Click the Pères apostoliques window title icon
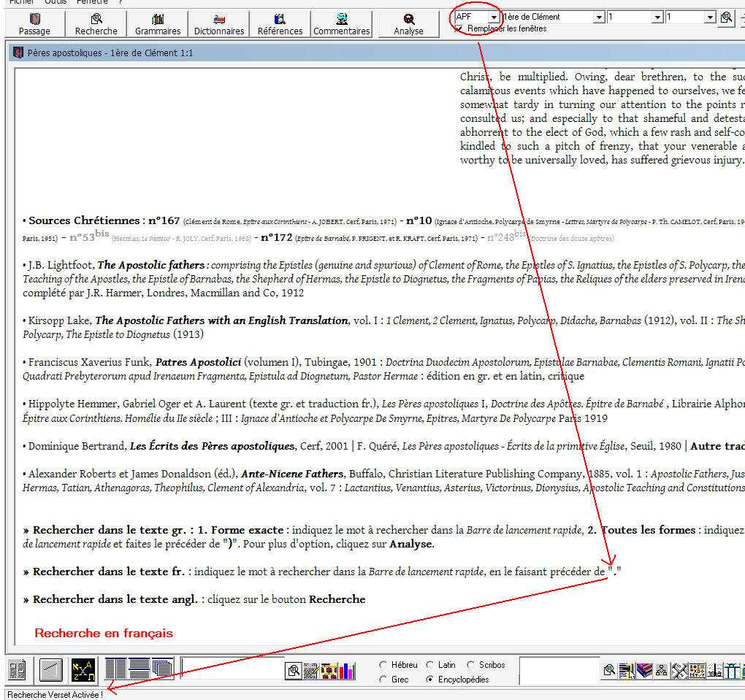Screen dimensions: 745x700 click(18, 53)
